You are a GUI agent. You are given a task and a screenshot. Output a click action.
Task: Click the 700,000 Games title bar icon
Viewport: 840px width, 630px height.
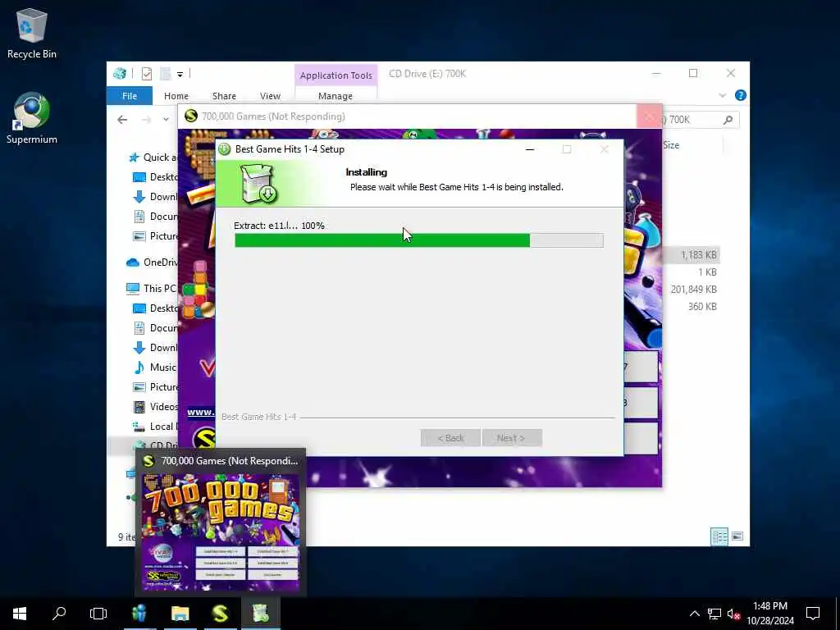[190, 116]
